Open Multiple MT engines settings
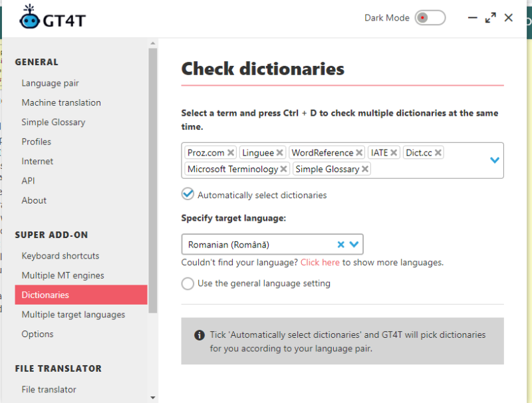Image resolution: width=532 pixels, height=403 pixels. (x=63, y=275)
